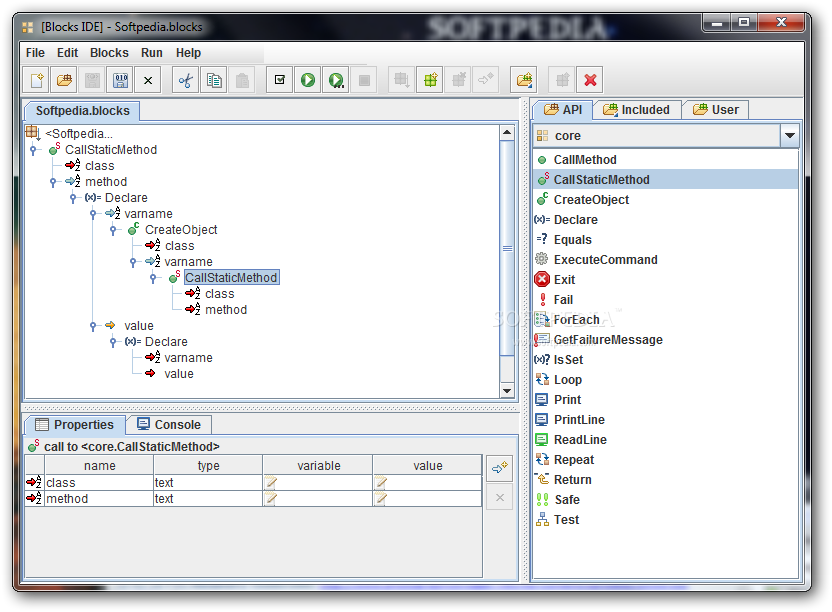Click the greyed-out Paste clipboard icon

(242, 80)
